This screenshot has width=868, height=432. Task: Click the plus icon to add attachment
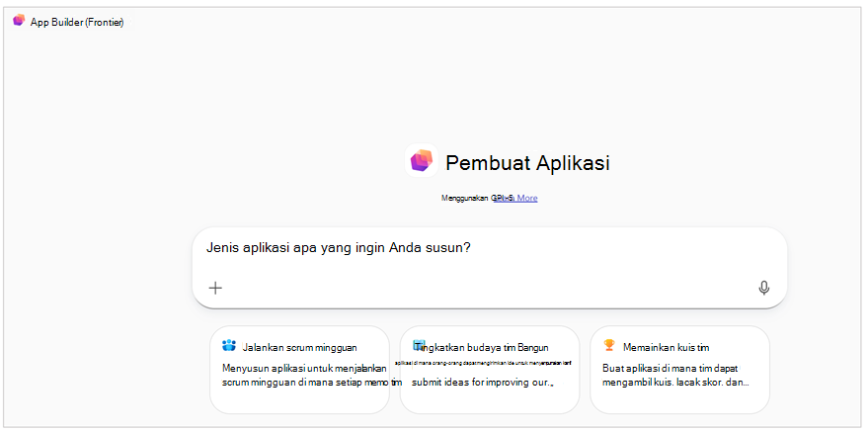[215, 288]
